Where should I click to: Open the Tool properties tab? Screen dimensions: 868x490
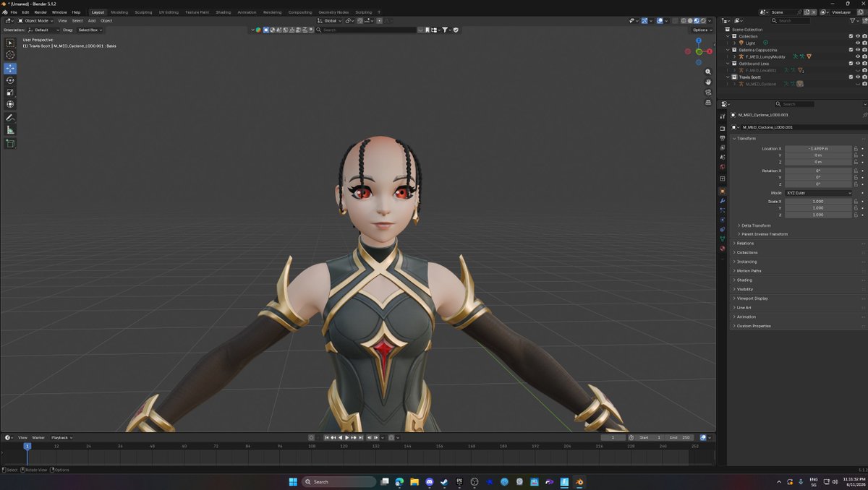point(722,116)
